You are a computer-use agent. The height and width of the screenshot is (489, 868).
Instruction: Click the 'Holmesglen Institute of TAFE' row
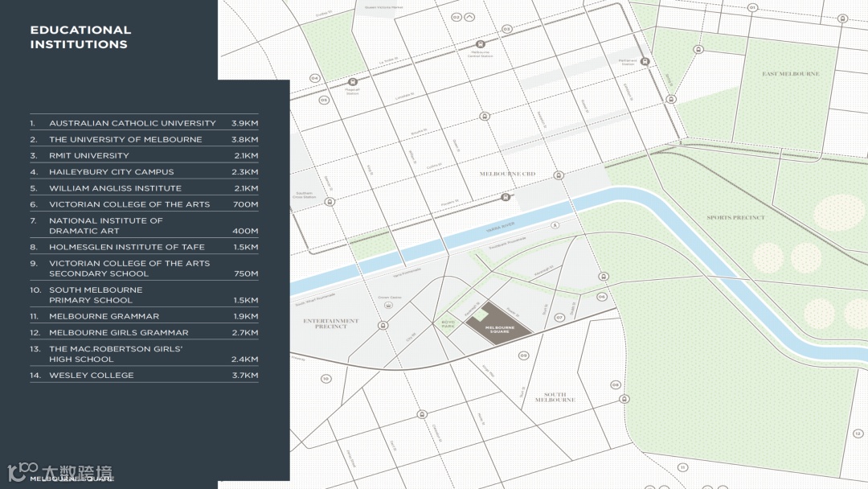[x=144, y=247]
